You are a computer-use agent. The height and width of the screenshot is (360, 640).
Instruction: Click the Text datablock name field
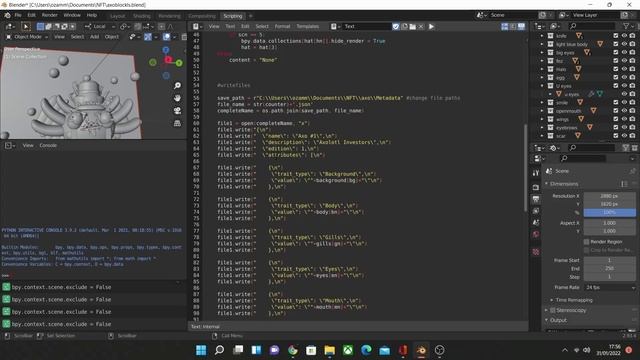click(367, 27)
